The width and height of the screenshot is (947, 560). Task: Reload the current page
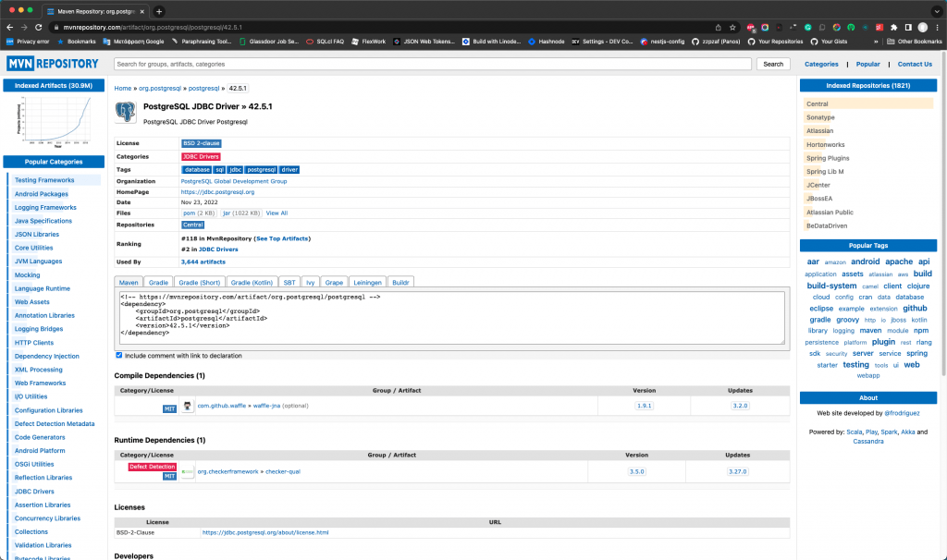coord(39,27)
